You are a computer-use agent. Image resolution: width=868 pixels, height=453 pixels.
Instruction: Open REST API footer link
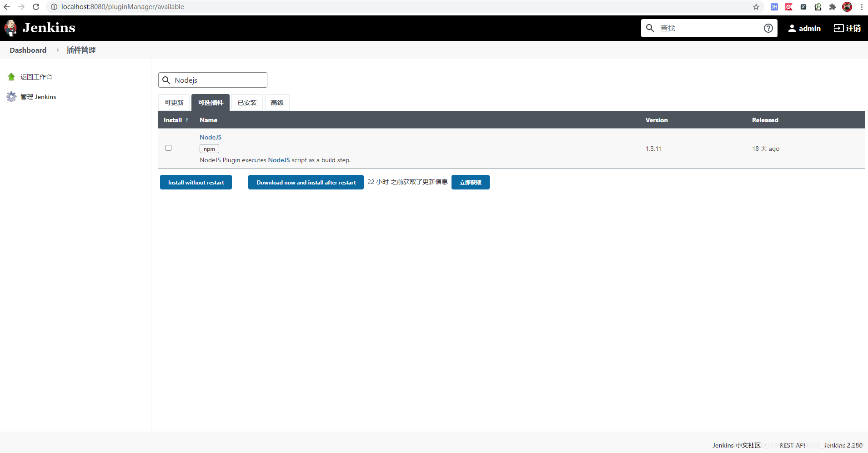pyautogui.click(x=793, y=445)
